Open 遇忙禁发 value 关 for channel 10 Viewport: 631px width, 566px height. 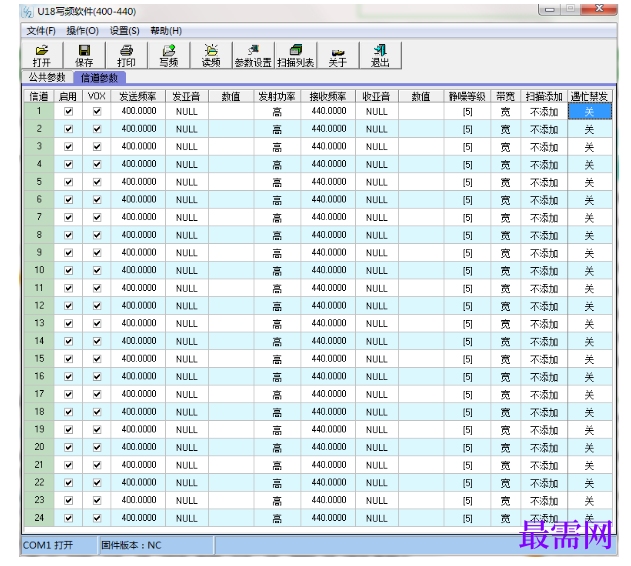point(590,271)
